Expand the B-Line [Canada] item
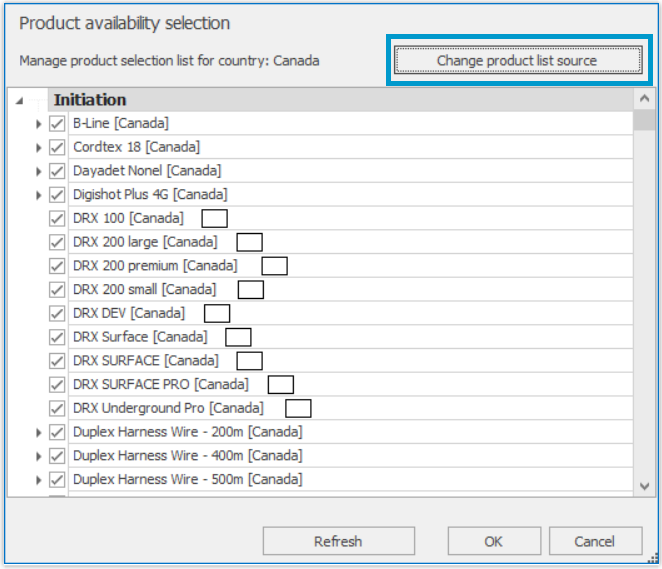Screen dimensions: 662x569 click(x=38, y=124)
